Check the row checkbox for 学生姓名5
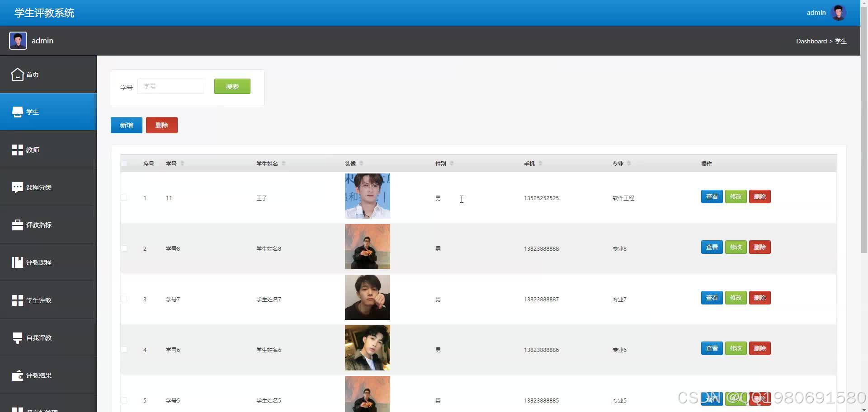Image resolution: width=868 pixels, height=412 pixels. coord(124,400)
